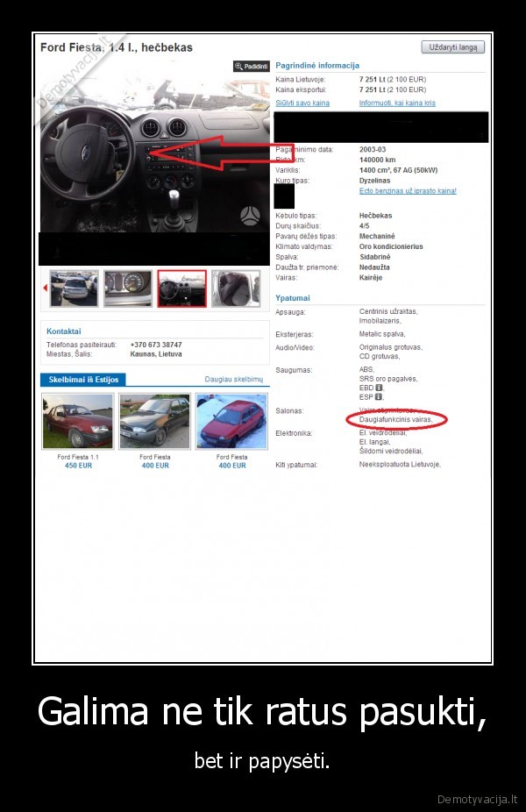Show ESP info icon
This screenshot has width=526, height=812.
tap(379, 397)
